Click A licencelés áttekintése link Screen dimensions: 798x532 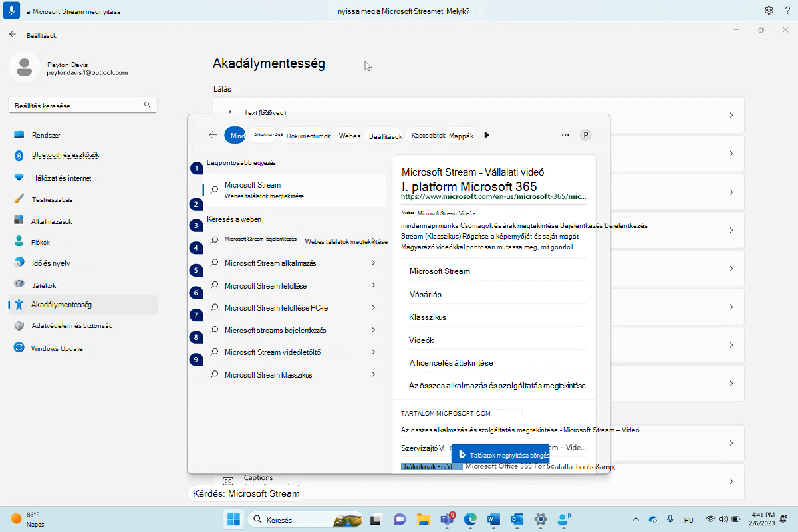(x=451, y=363)
